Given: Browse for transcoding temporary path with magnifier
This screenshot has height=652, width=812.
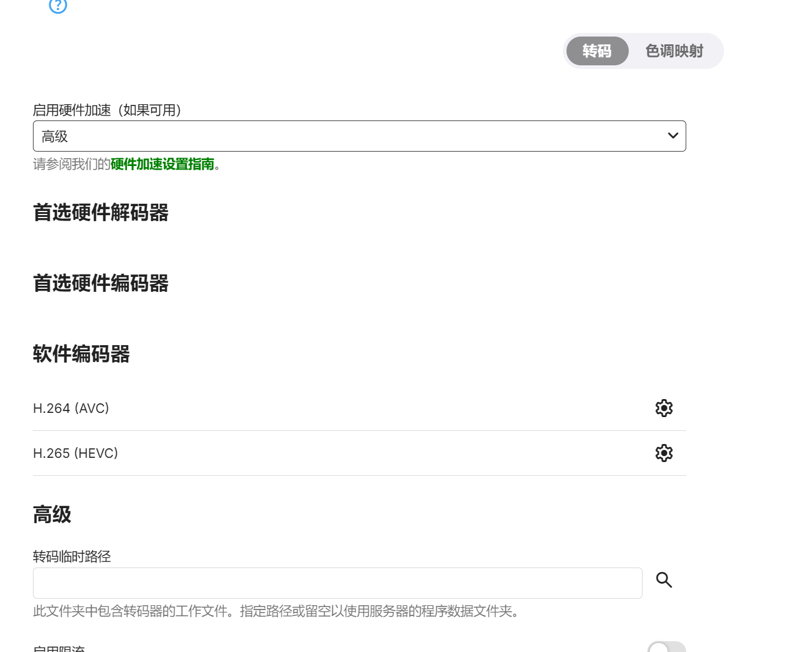Looking at the screenshot, I should [x=664, y=580].
